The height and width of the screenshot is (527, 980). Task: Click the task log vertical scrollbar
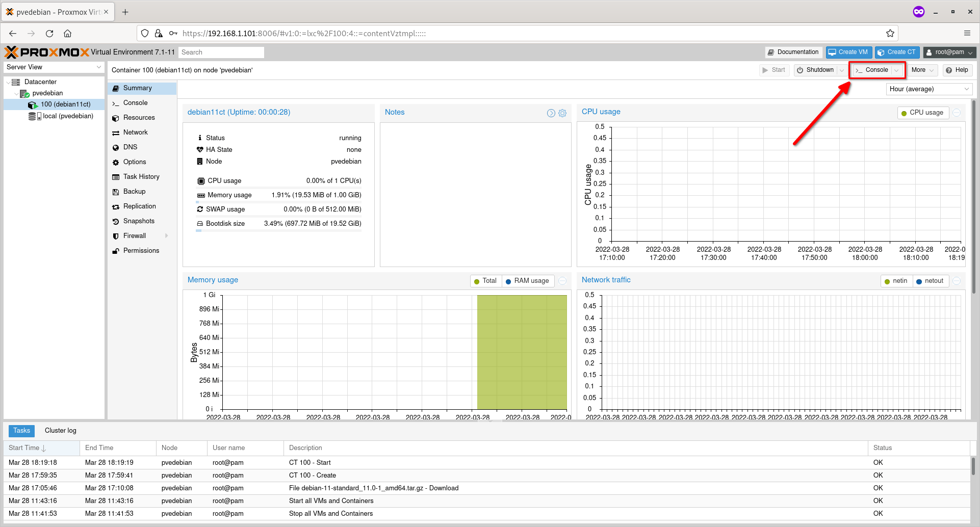[x=973, y=466]
